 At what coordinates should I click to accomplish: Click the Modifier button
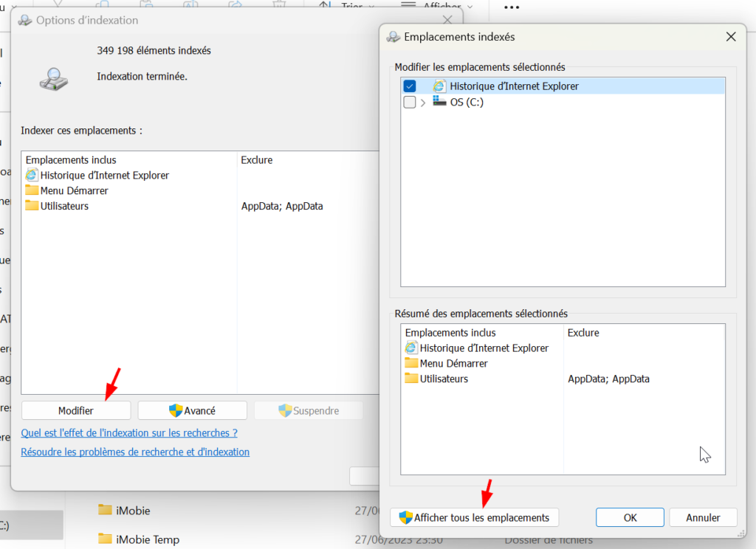tap(76, 411)
